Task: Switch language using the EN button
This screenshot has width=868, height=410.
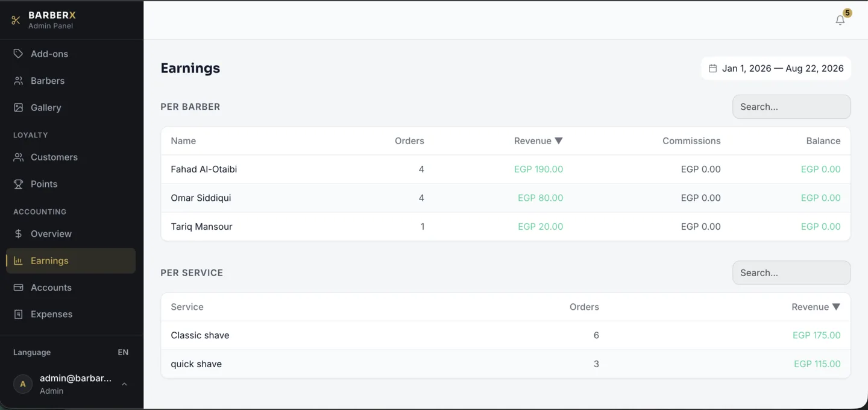Action: pyautogui.click(x=123, y=352)
